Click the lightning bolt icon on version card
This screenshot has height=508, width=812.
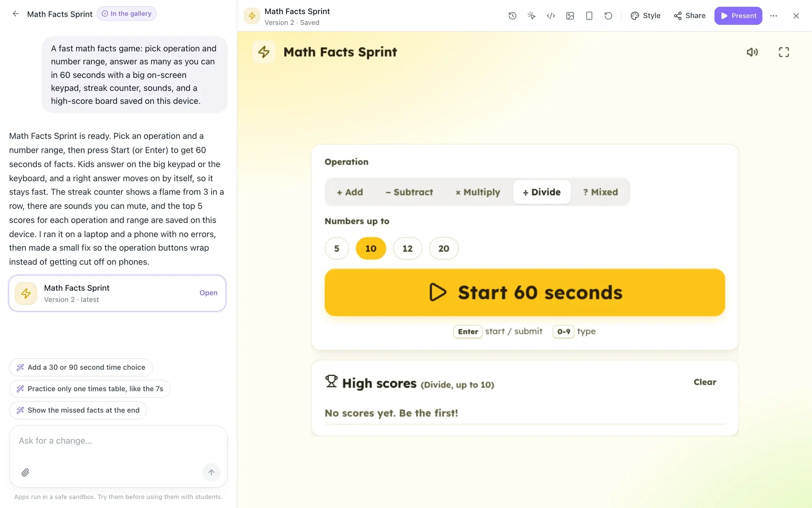(26, 293)
